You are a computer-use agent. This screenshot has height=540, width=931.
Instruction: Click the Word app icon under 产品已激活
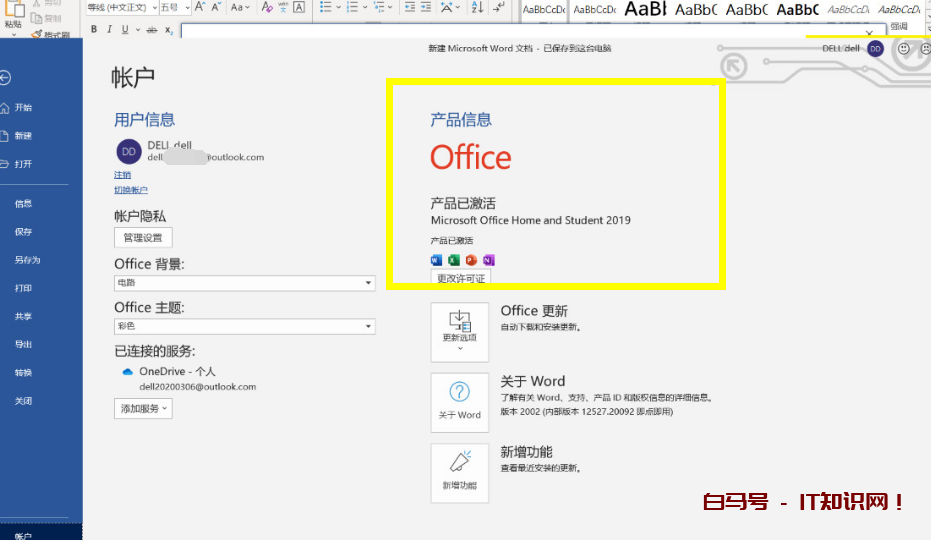pos(436,260)
